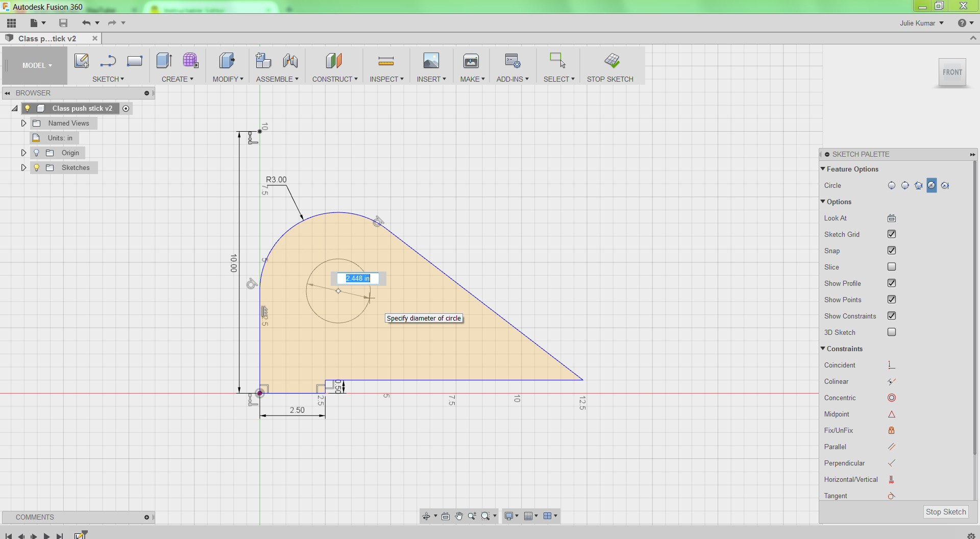Open the MODEL workspace dropdown
The width and height of the screenshot is (980, 539).
[x=37, y=65]
